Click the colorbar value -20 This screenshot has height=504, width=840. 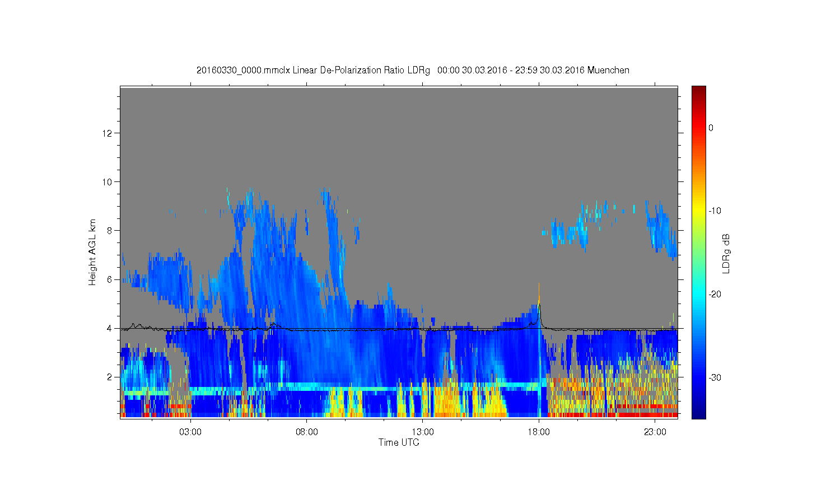coord(715,295)
